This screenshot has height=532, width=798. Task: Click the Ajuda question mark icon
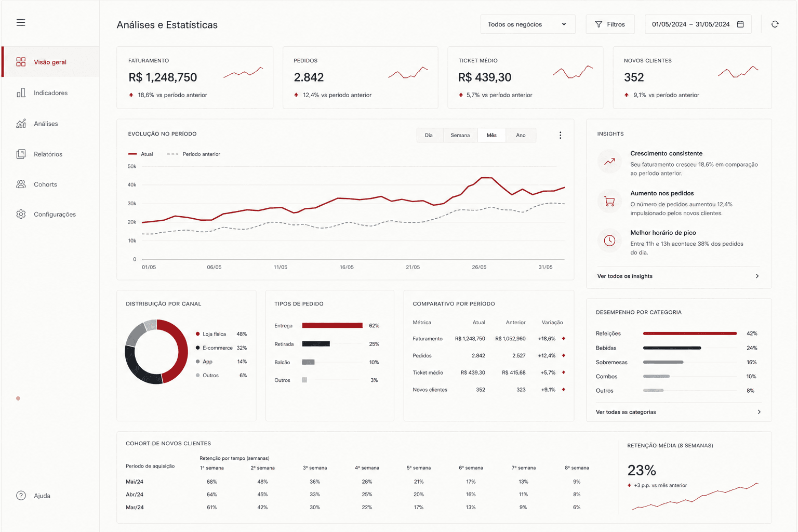point(21,496)
